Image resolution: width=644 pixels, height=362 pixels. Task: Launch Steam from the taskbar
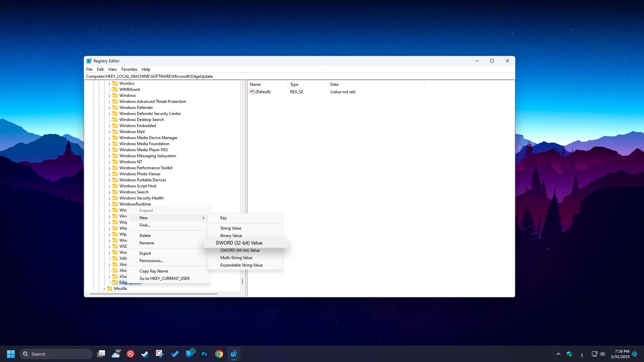click(x=145, y=354)
